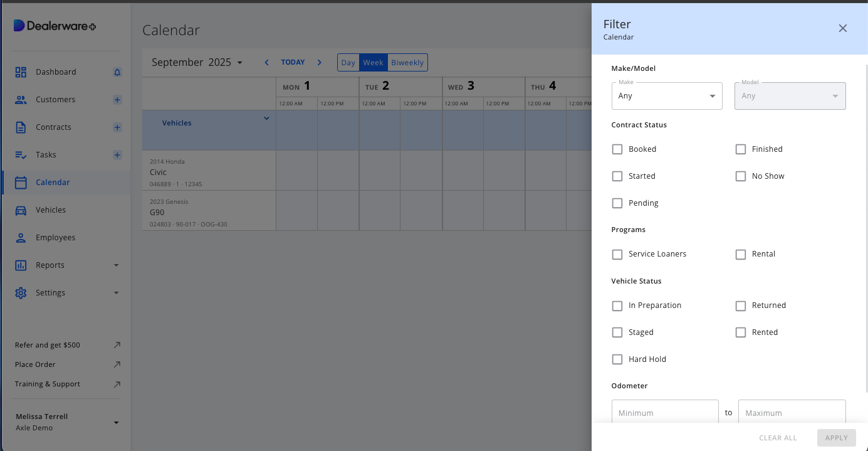Screen dimensions: 868x451
Task: Open Place Order link
Action: point(35,364)
